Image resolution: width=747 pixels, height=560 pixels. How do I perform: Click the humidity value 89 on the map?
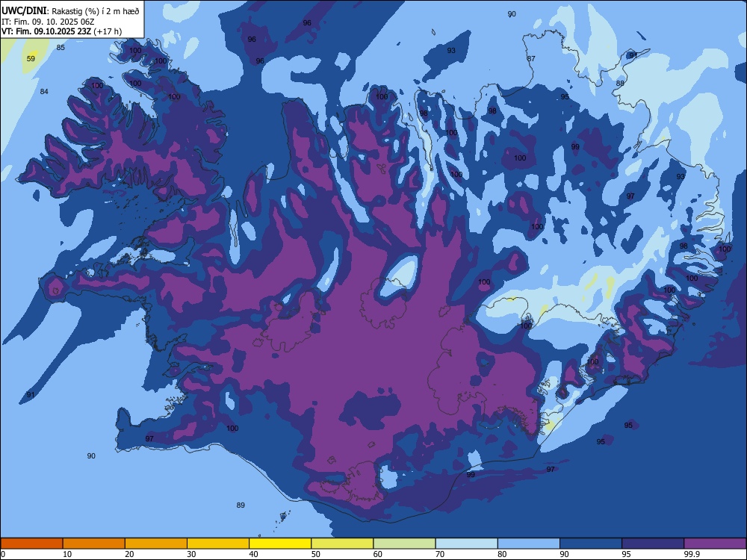[x=241, y=505]
